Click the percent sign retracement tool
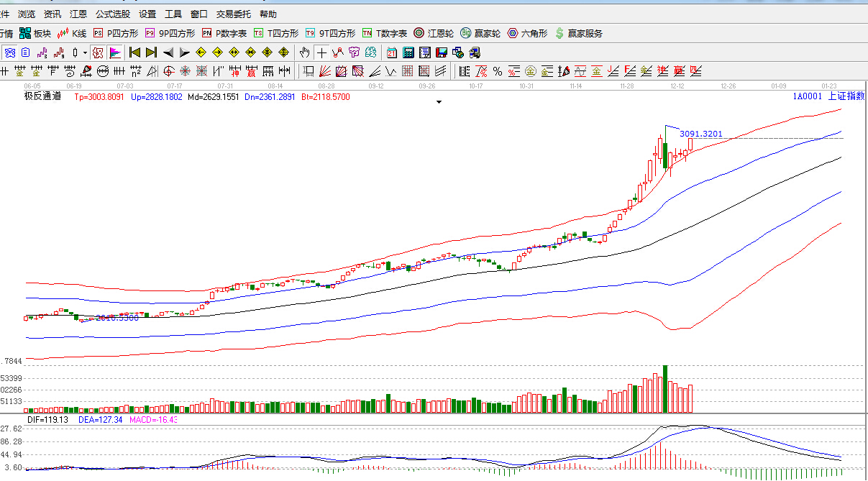 click(498, 71)
